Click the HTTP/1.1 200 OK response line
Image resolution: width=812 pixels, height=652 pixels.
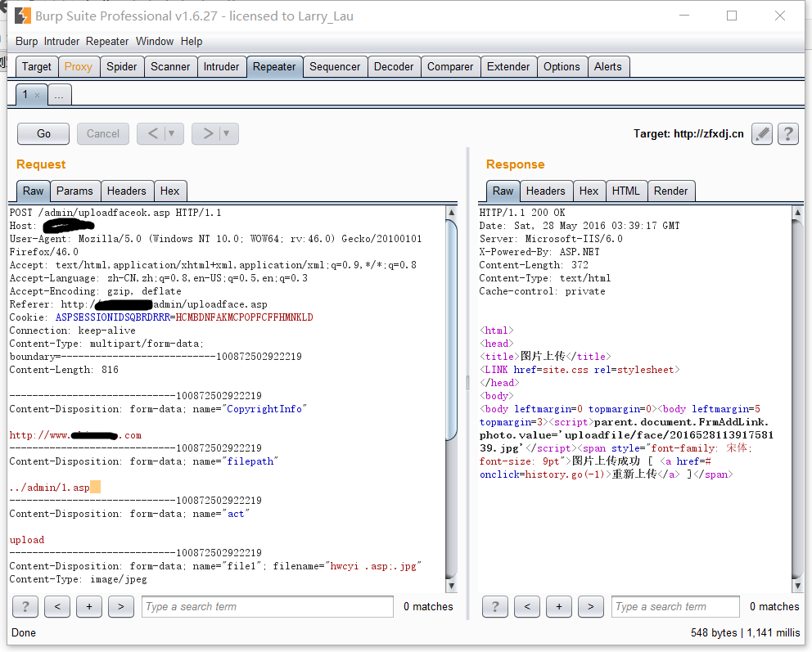pos(522,213)
